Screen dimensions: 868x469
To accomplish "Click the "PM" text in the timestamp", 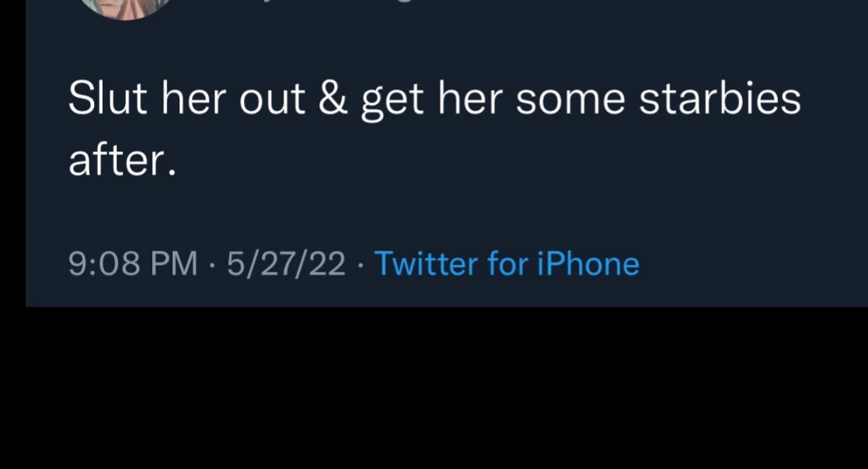I will [x=173, y=264].
